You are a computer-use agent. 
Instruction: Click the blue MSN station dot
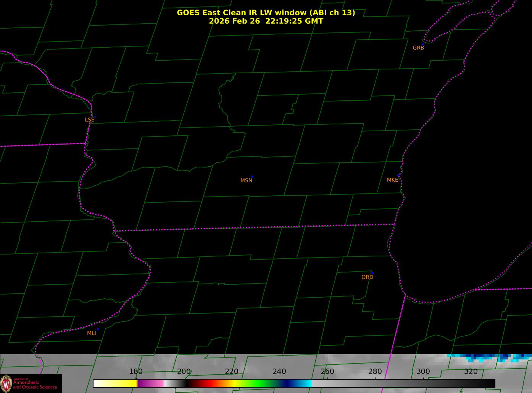pos(252,177)
